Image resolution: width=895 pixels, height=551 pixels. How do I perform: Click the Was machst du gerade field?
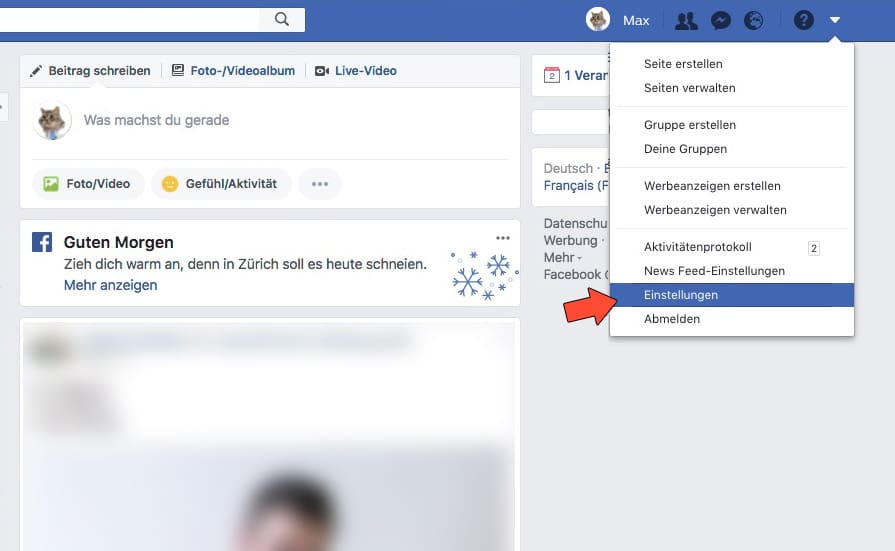point(156,120)
